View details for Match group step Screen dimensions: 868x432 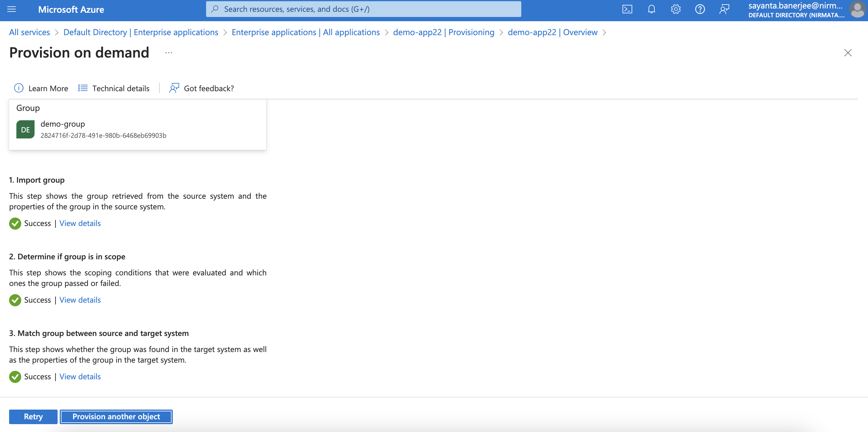80,377
